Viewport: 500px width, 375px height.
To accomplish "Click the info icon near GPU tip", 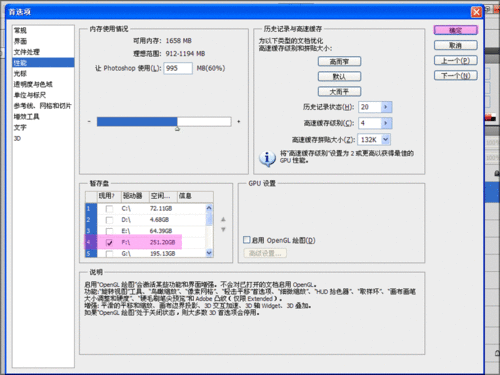I will 267,158.
